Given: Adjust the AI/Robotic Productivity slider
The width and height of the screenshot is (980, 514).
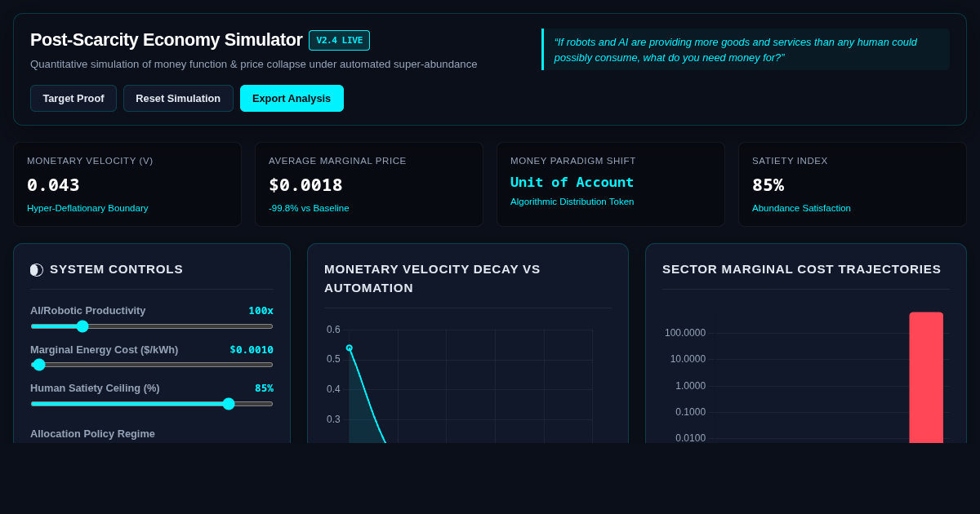Looking at the screenshot, I should [152, 326].
